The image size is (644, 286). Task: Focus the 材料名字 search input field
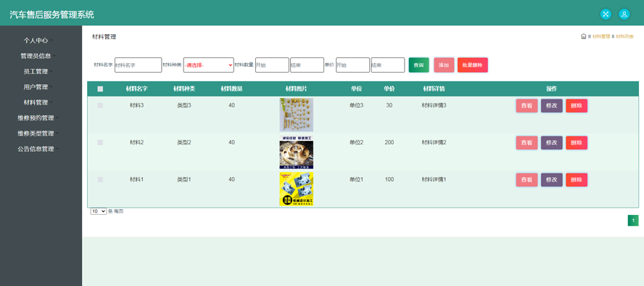coord(138,65)
